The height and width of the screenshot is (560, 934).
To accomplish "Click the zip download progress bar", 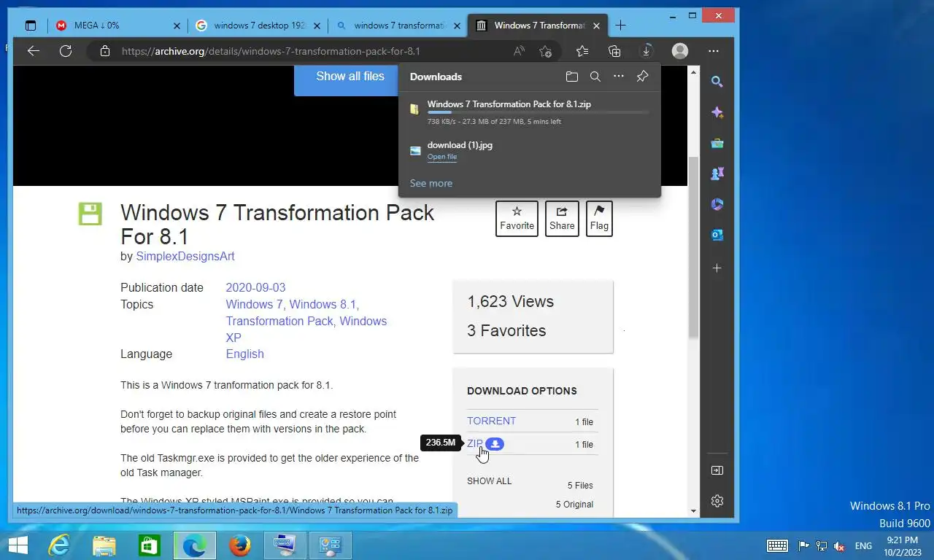I will (x=538, y=112).
